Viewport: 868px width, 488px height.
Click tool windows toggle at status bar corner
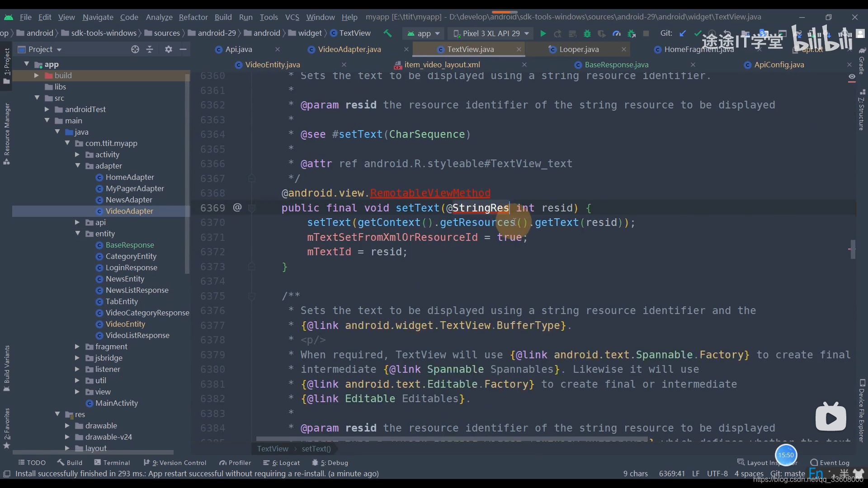point(7,474)
